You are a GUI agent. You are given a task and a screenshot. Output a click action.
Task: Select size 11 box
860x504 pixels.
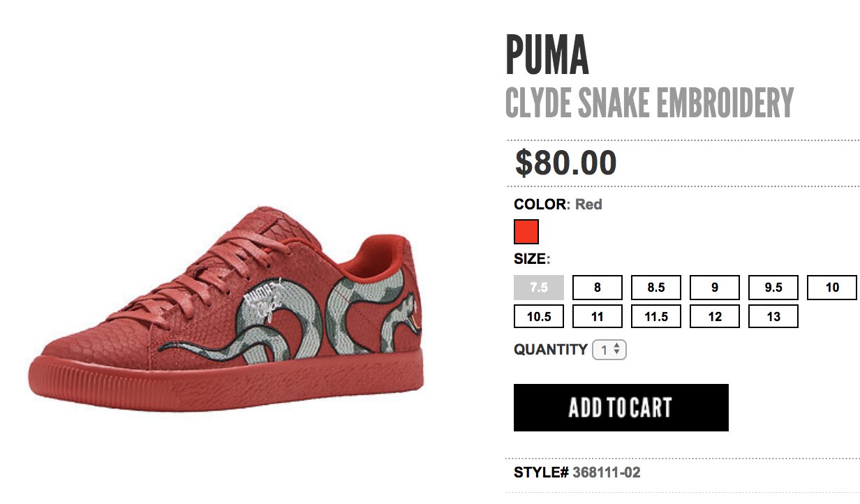click(598, 316)
